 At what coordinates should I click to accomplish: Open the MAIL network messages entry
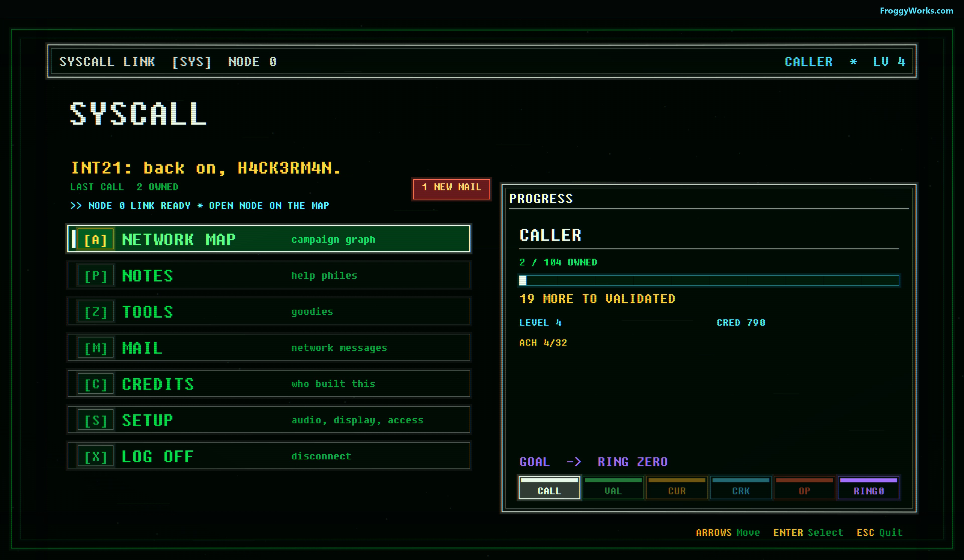tap(269, 347)
